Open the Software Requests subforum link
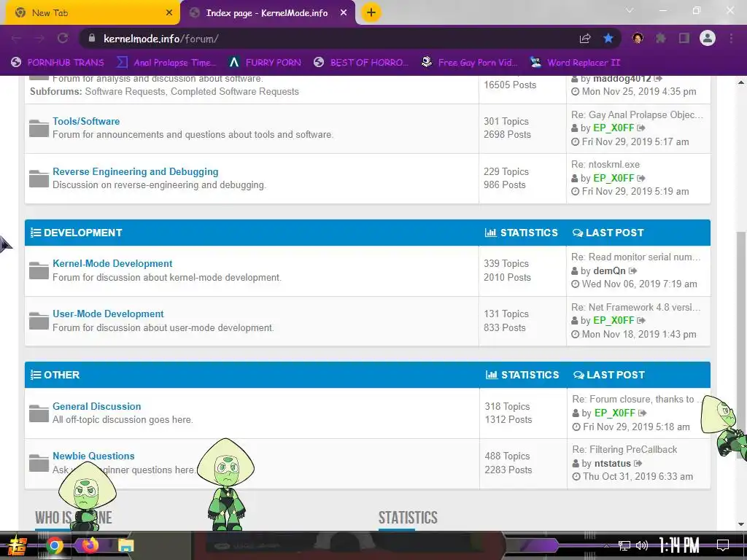Image resolution: width=747 pixels, height=560 pixels. (125, 91)
